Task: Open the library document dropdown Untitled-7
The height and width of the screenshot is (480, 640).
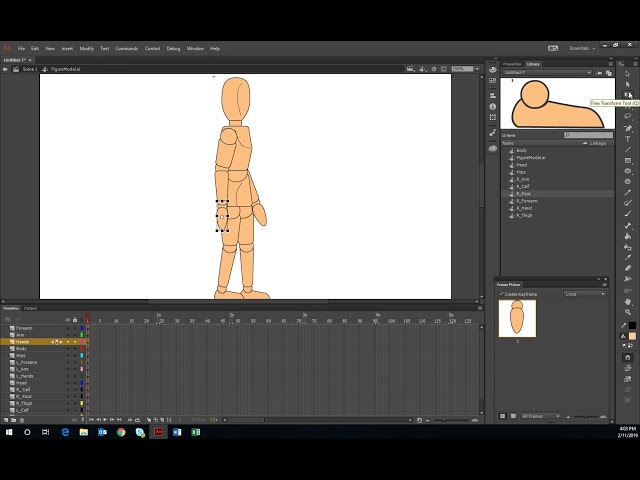Action: tap(547, 73)
